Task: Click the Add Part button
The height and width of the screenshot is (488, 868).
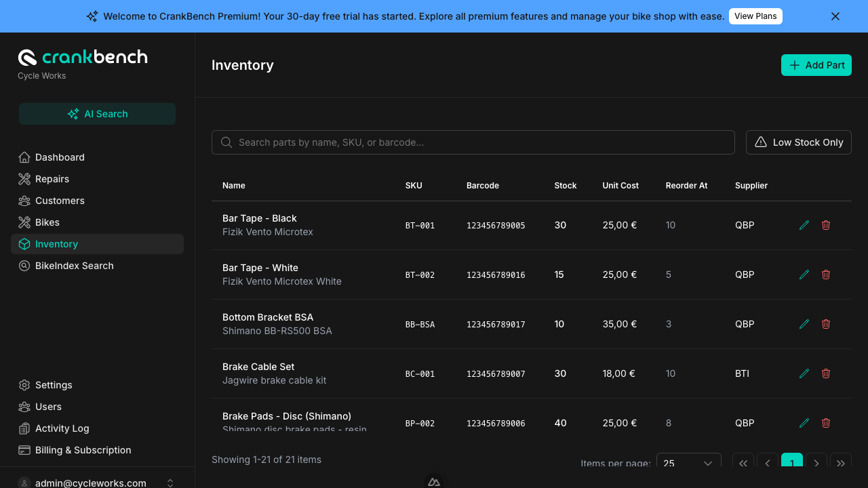Action: (816, 65)
